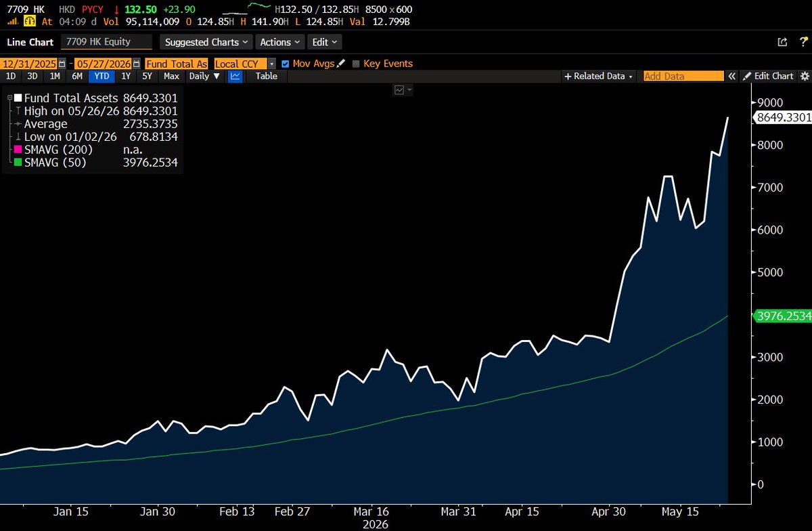The width and height of the screenshot is (812, 531).
Task: Click the 7709 HK Equity security field
Action: coord(106,42)
